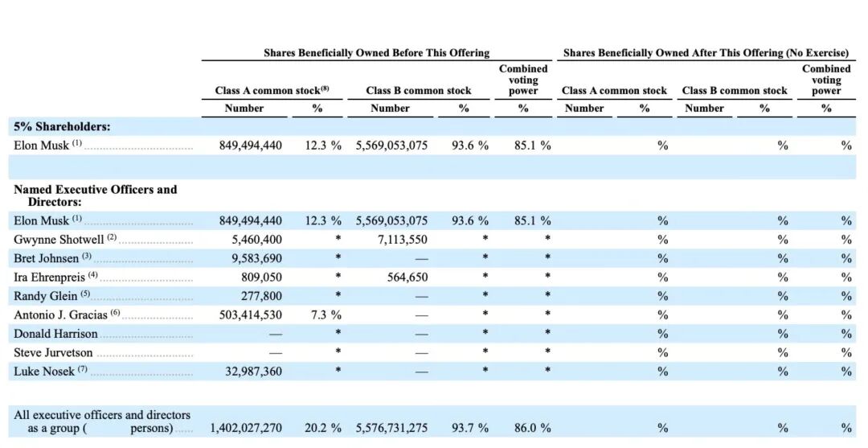The image size is (868, 448).
Task: Click group total 1,402,027,270
Action: coord(246,428)
